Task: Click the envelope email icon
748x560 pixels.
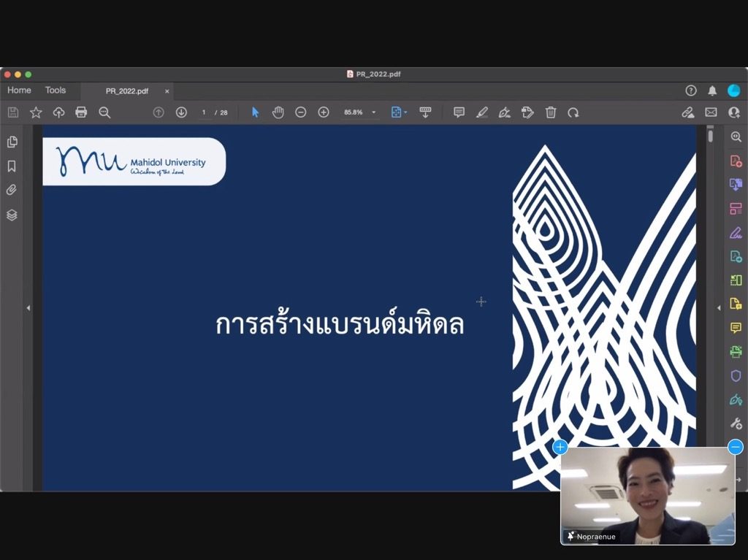Action: click(x=711, y=112)
